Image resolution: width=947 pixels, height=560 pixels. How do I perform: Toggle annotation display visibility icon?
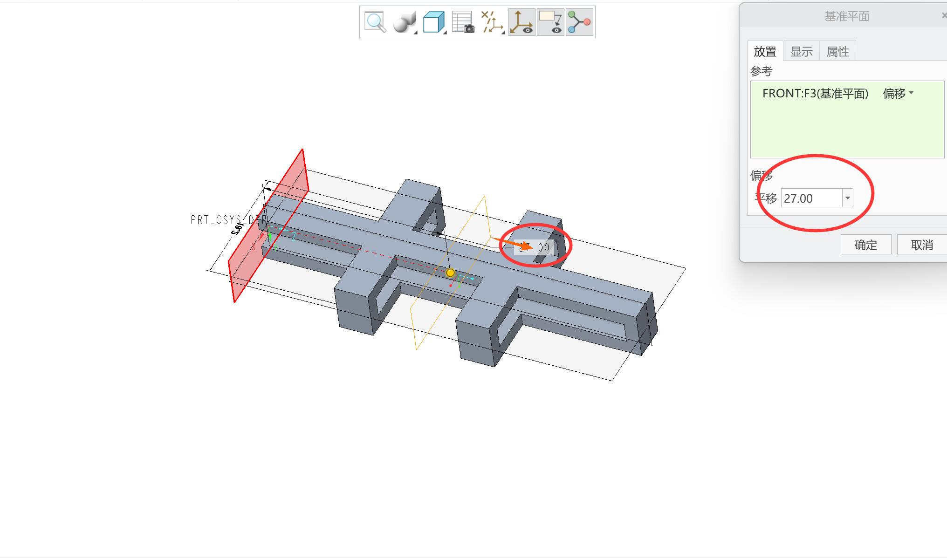[550, 22]
